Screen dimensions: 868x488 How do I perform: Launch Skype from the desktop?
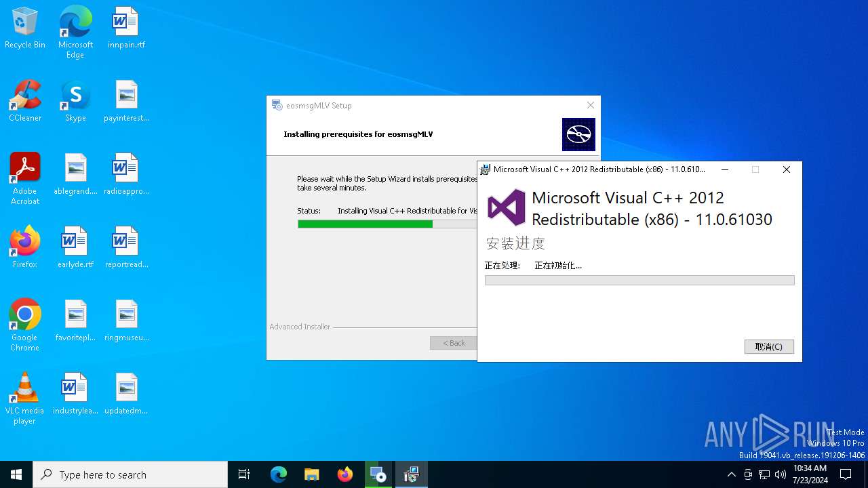[x=75, y=101]
